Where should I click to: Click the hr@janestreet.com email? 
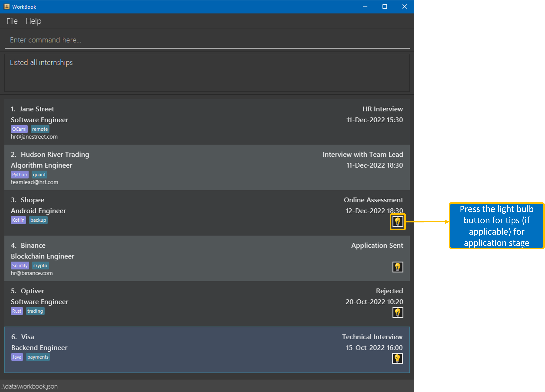(34, 137)
